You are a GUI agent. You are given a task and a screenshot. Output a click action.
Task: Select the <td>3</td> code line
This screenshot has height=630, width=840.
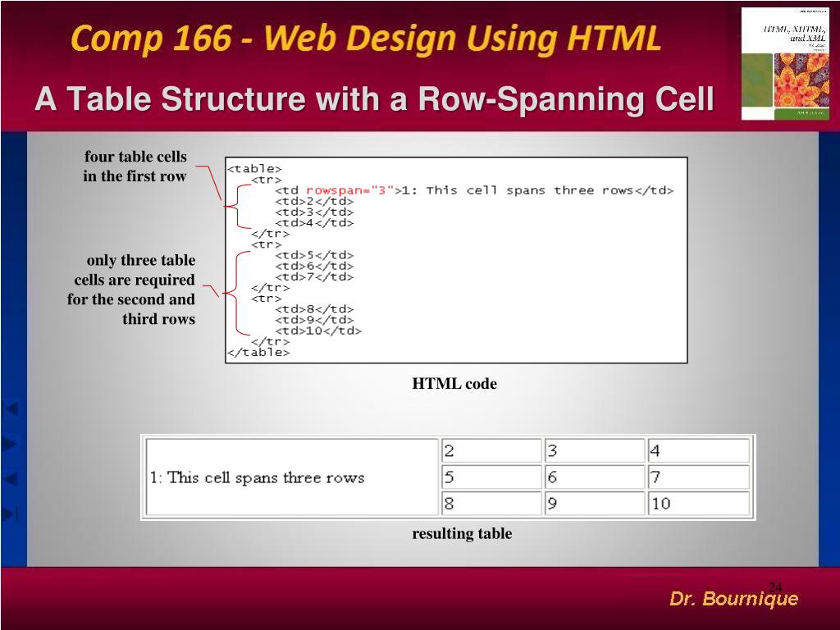314,212
